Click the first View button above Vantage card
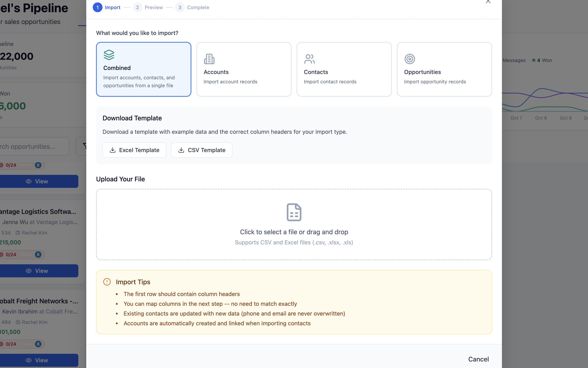This screenshot has height=368, width=588. pos(39,181)
